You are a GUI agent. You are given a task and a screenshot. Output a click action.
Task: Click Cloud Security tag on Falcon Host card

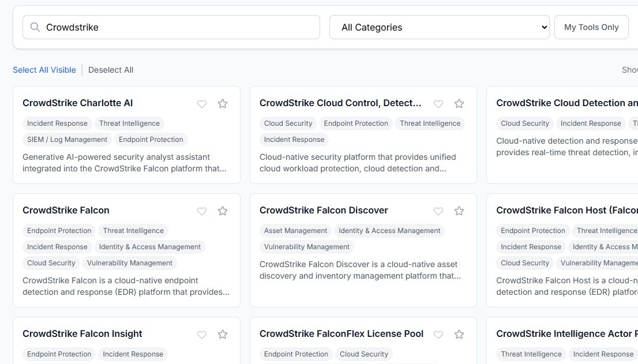(x=525, y=263)
